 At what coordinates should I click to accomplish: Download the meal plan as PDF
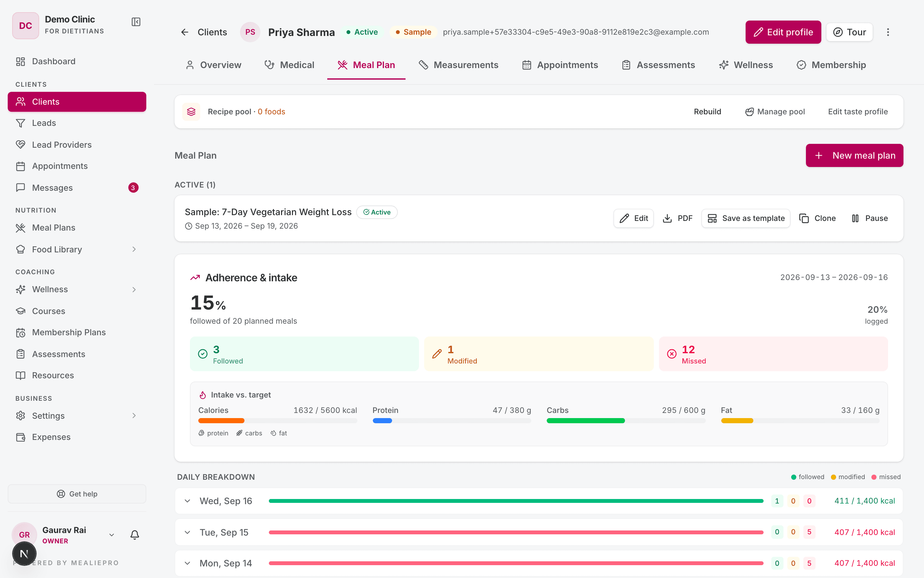(677, 218)
